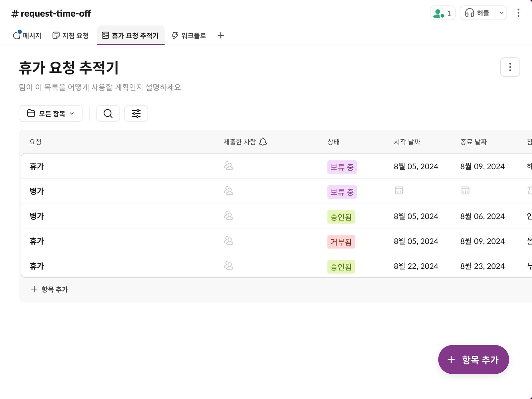532x399 pixels.
Task: Add a new tab with plus icon
Action: pyautogui.click(x=221, y=35)
